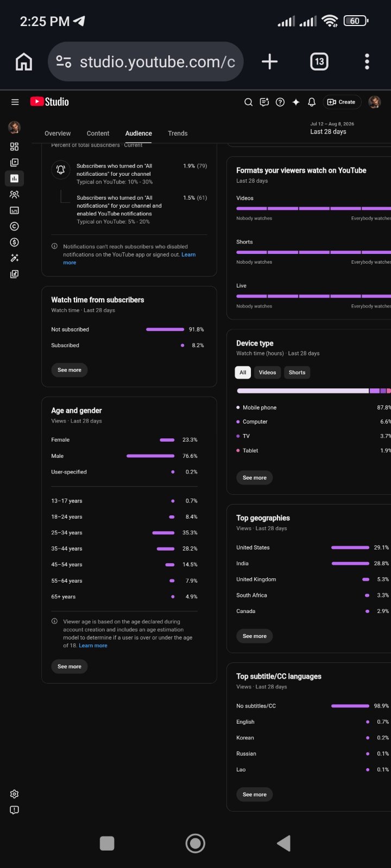Tap the Android home circle button
This screenshot has width=391, height=868.
[x=195, y=843]
